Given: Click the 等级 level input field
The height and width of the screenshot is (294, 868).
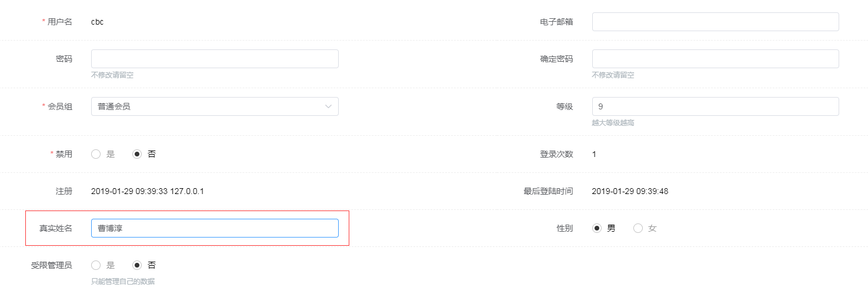Looking at the screenshot, I should coord(715,106).
